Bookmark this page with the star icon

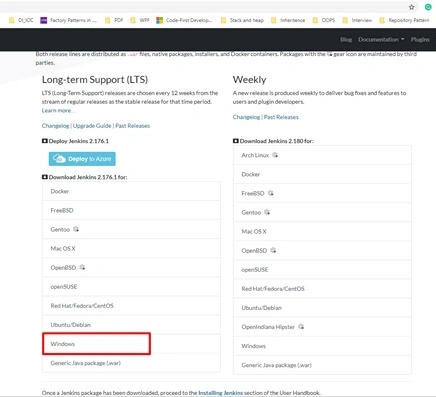tap(412, 7)
